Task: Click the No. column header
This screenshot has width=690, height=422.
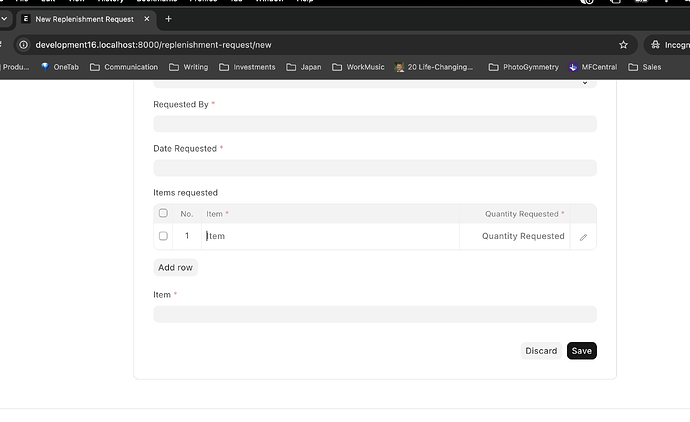Action: pos(187,214)
